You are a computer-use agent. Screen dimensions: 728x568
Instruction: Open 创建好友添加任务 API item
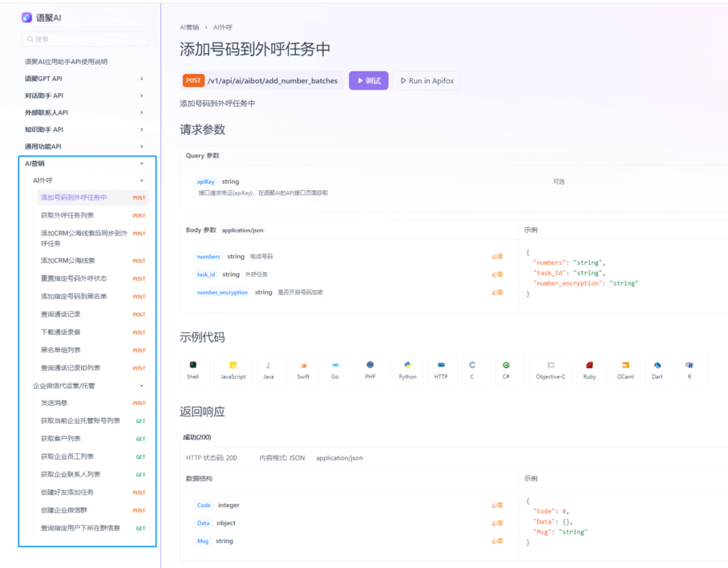93,493
